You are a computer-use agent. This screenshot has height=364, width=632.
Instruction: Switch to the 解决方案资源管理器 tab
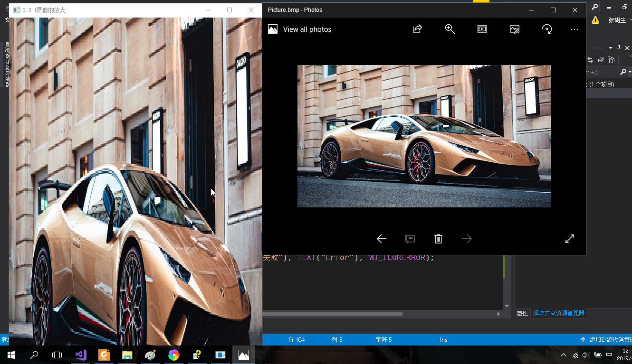[x=559, y=313]
